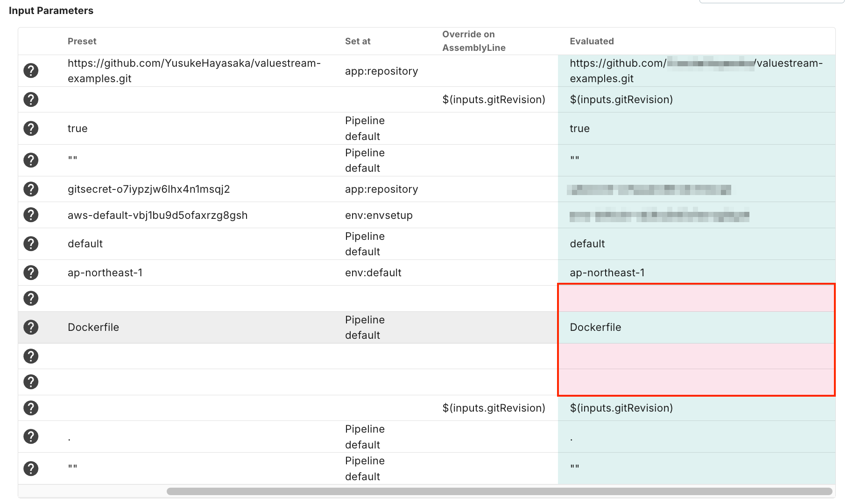Show help for the ap-northeast-1 parameter

pos(31,273)
